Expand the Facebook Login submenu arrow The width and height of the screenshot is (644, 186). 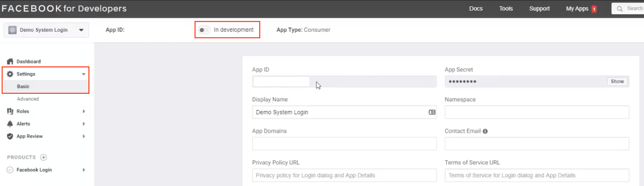84,170
